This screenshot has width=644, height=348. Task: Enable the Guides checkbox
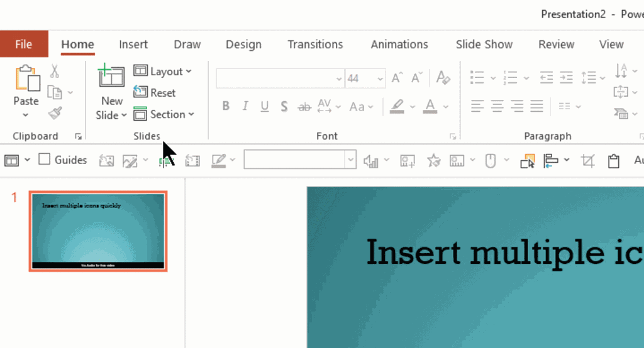click(x=45, y=160)
